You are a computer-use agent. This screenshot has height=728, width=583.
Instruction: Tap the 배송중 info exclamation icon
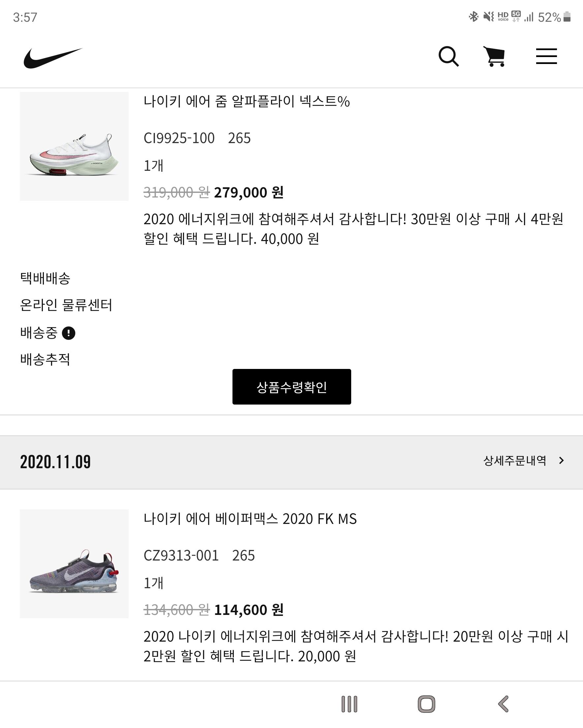tap(69, 333)
